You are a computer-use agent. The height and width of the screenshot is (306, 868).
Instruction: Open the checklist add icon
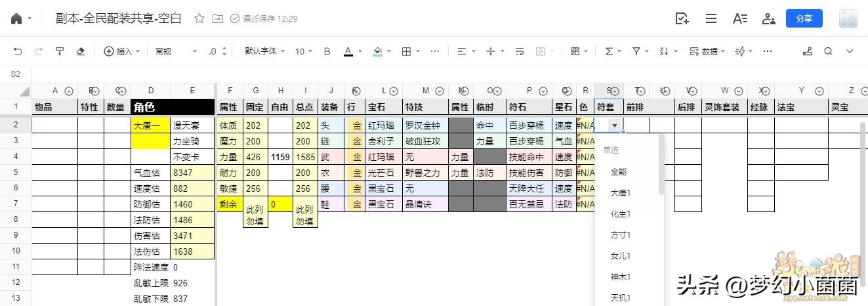tap(682, 18)
